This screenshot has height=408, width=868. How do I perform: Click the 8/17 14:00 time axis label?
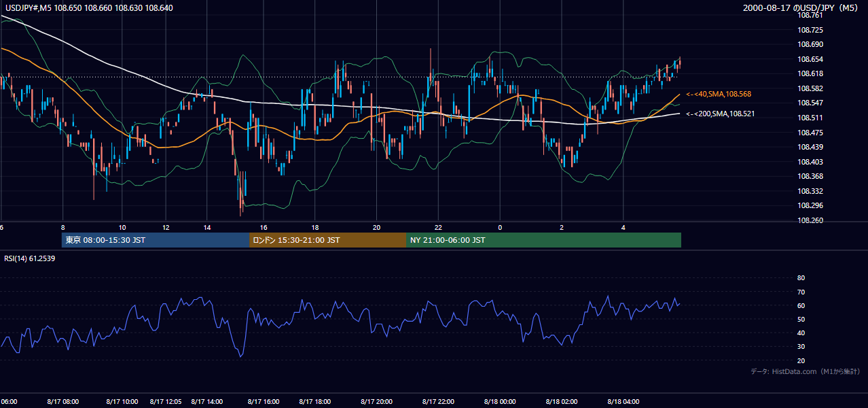pos(208,402)
